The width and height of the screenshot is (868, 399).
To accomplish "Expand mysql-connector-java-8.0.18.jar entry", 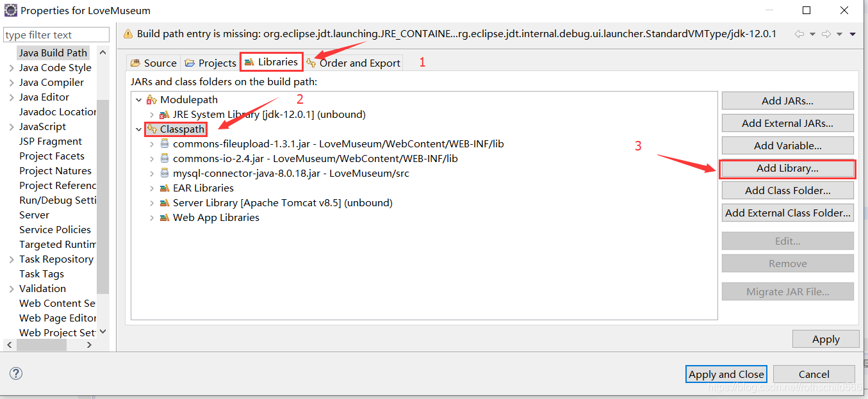I will tap(152, 174).
